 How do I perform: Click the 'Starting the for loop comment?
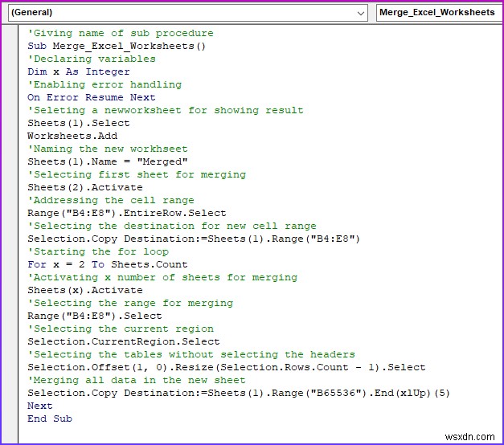point(98,251)
